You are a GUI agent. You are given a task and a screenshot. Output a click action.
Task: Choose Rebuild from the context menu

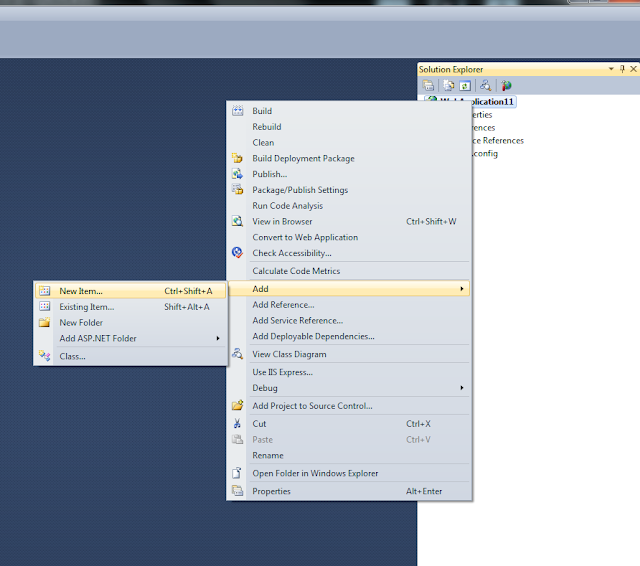[349, 127]
